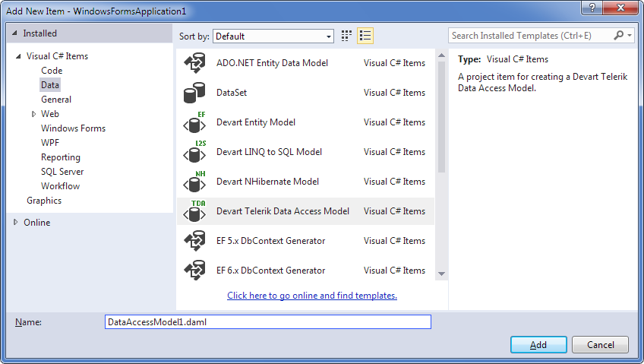644x364 pixels.
Task: Click the Devart Telerik Data Access icon
Action: [194, 211]
